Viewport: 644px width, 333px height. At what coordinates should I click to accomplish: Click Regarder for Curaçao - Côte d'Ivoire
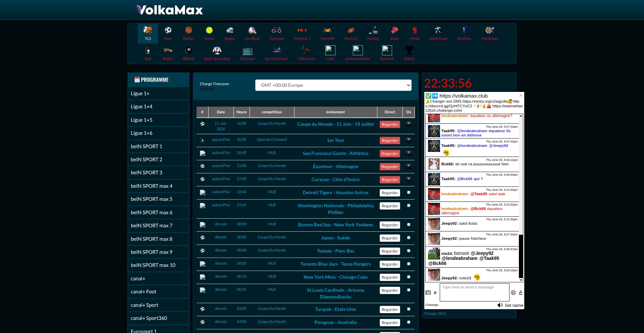(390, 180)
